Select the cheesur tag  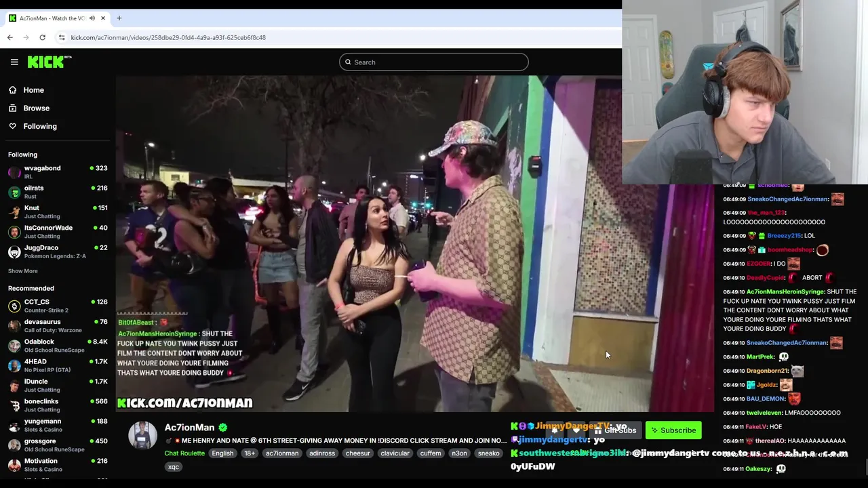tap(357, 453)
